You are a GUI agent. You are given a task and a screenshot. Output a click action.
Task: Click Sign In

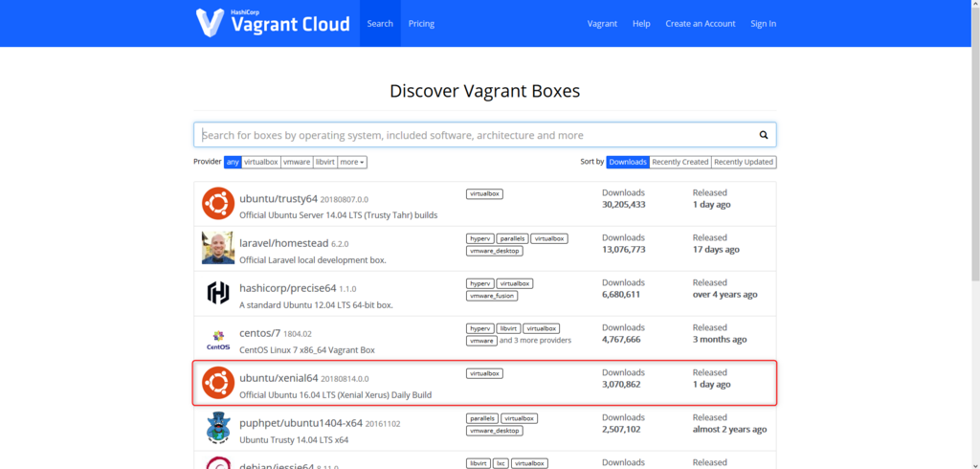tap(763, 24)
